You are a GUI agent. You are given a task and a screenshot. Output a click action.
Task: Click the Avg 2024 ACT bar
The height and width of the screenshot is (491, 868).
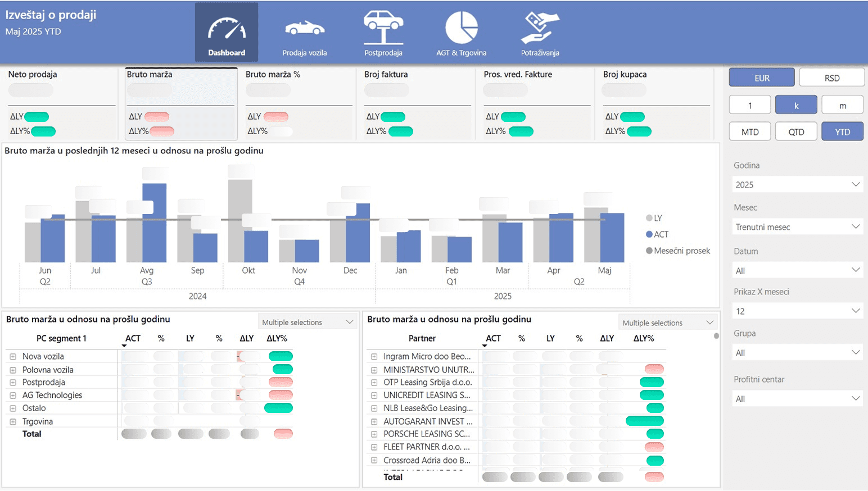[x=155, y=222]
